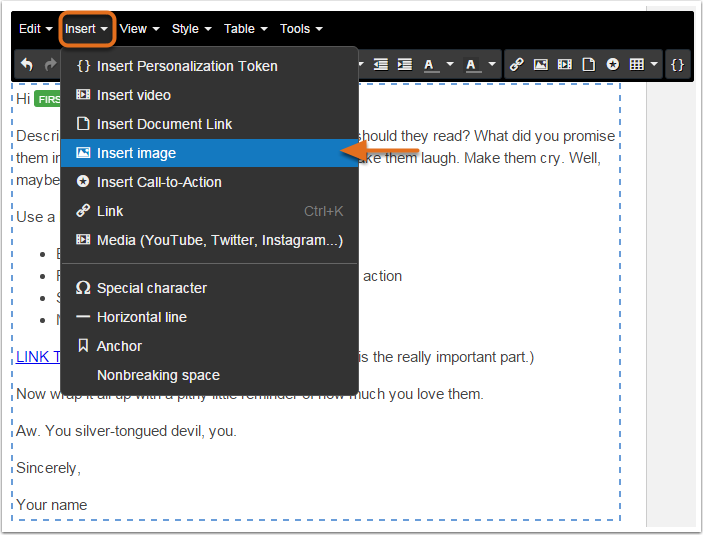This screenshot has height=535, width=703.
Task: Open the Table menu
Action: [246, 29]
